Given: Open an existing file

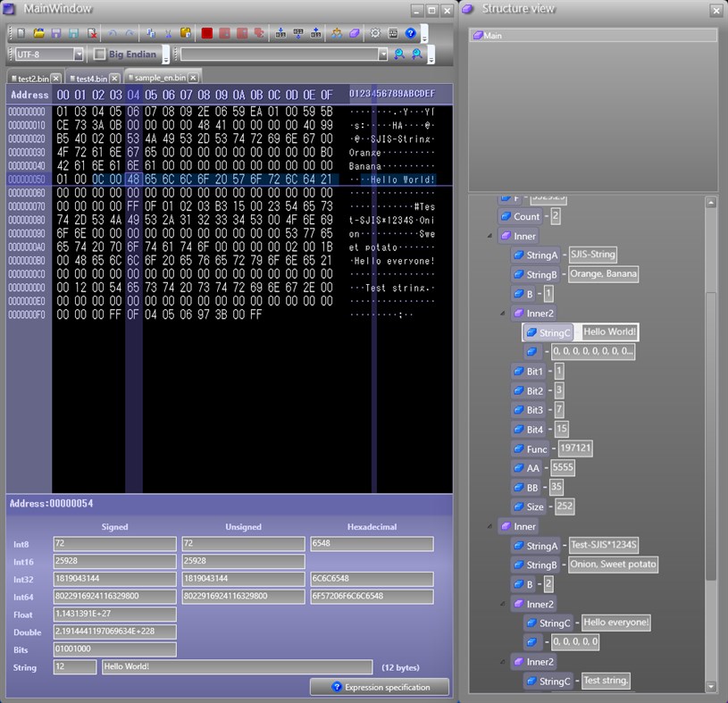Looking at the screenshot, I should point(41,33).
